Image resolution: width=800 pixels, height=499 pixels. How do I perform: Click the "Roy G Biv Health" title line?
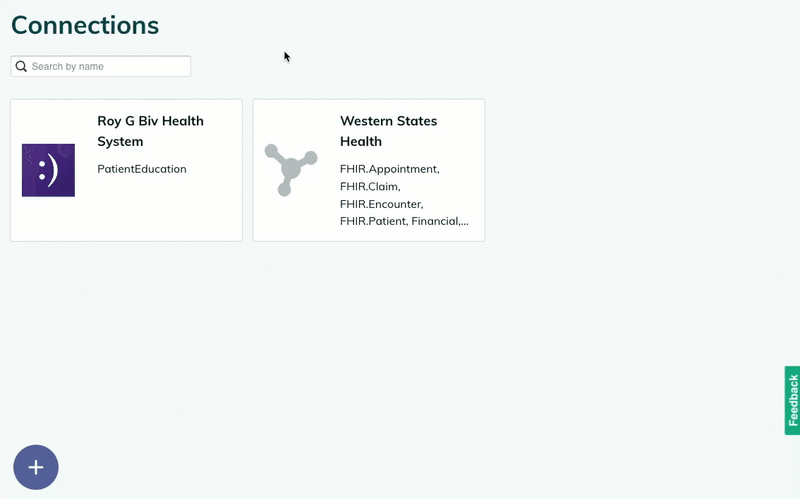pyautogui.click(x=150, y=121)
